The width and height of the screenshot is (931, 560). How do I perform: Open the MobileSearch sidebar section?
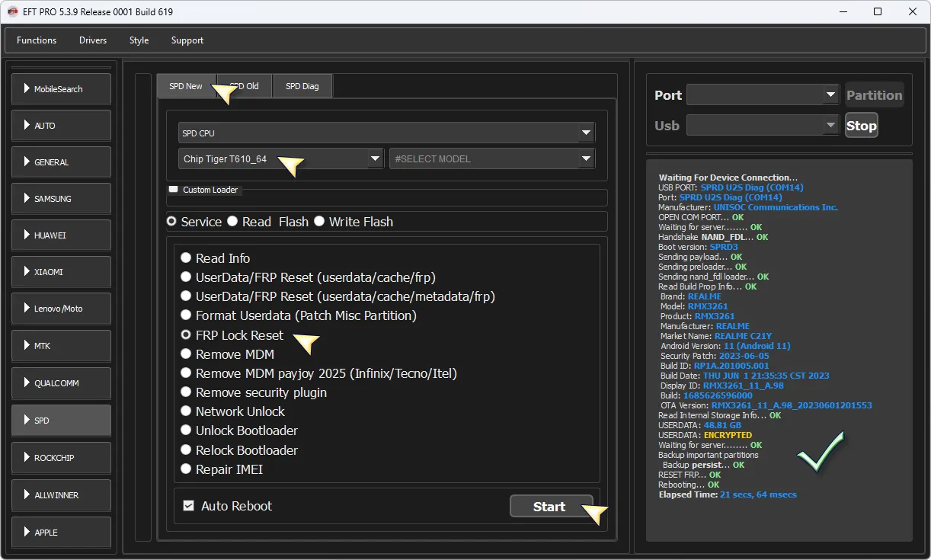click(61, 89)
